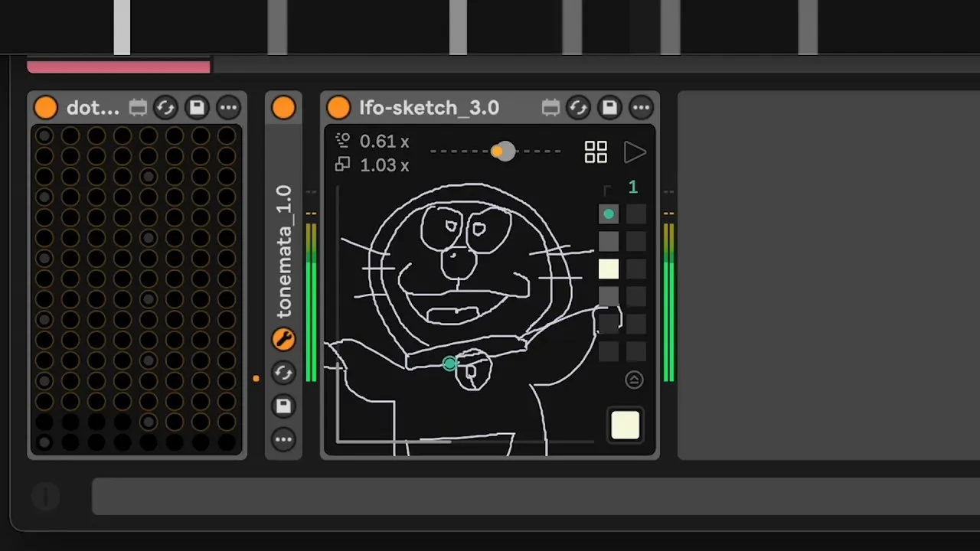Open the lfo-sketch_3.0 more options menu
The image size is (980, 551).
coord(642,108)
